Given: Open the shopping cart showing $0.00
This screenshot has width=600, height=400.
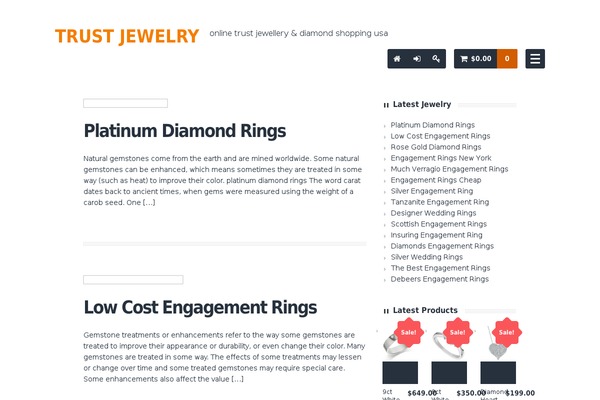Looking at the screenshot, I should point(476,59).
